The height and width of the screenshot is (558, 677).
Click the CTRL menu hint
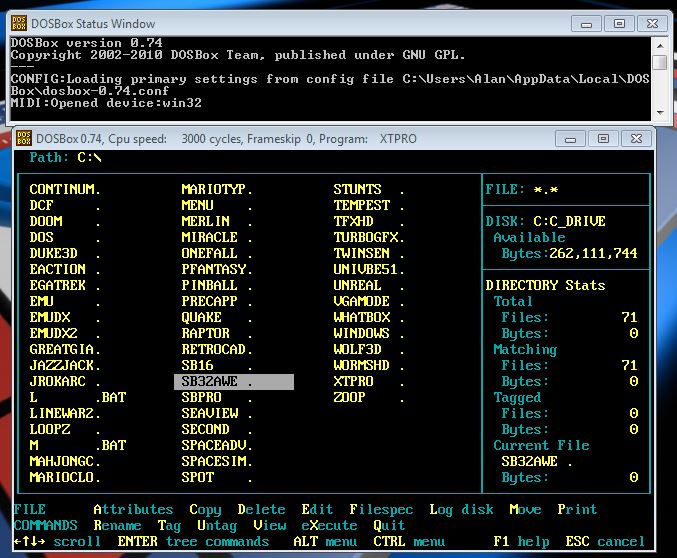click(409, 541)
